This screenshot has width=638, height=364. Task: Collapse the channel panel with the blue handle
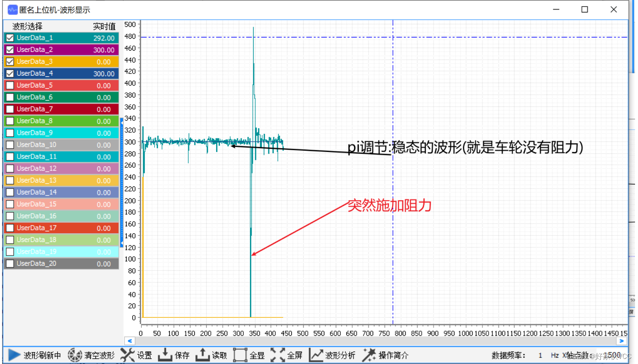[122, 182]
